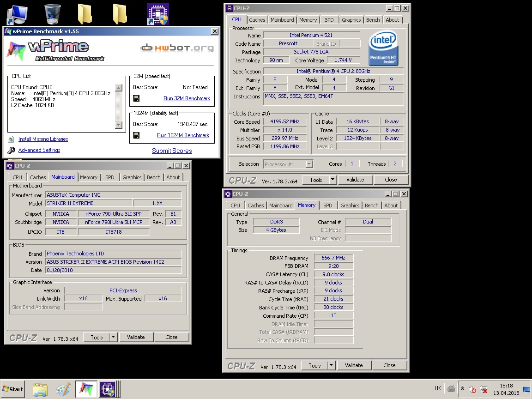Click the Run 1024M Benchmark link
The image size is (532, 399).
183,135
